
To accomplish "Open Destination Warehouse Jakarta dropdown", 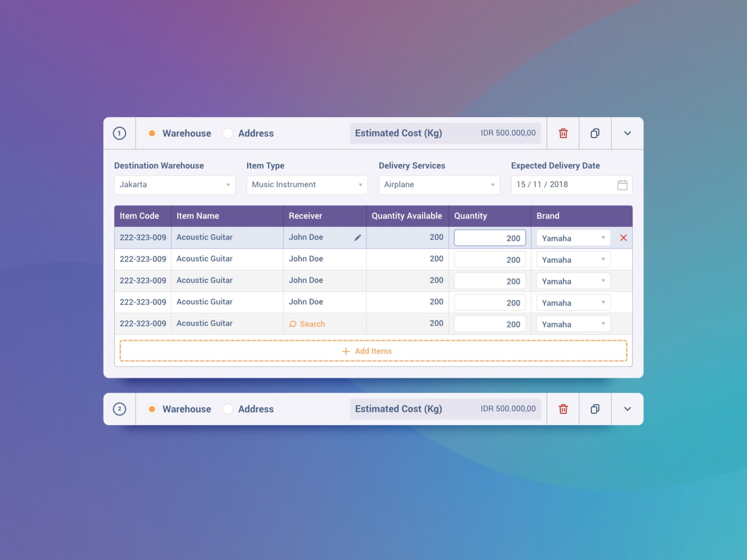I will (x=175, y=185).
